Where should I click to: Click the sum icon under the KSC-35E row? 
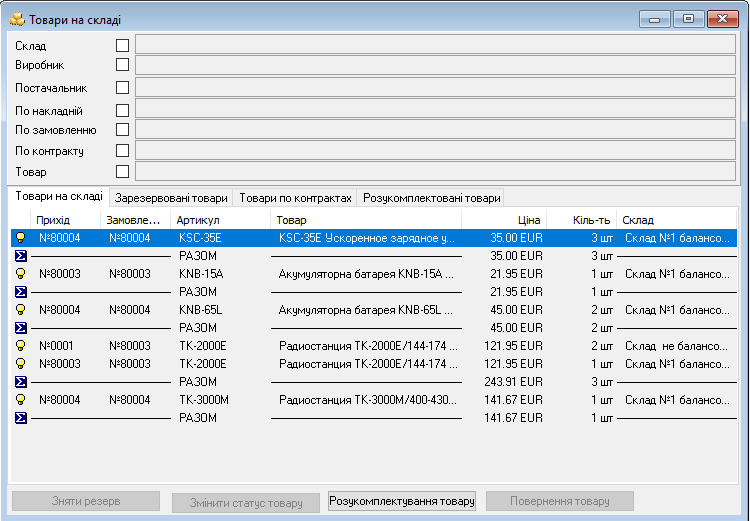point(19,256)
